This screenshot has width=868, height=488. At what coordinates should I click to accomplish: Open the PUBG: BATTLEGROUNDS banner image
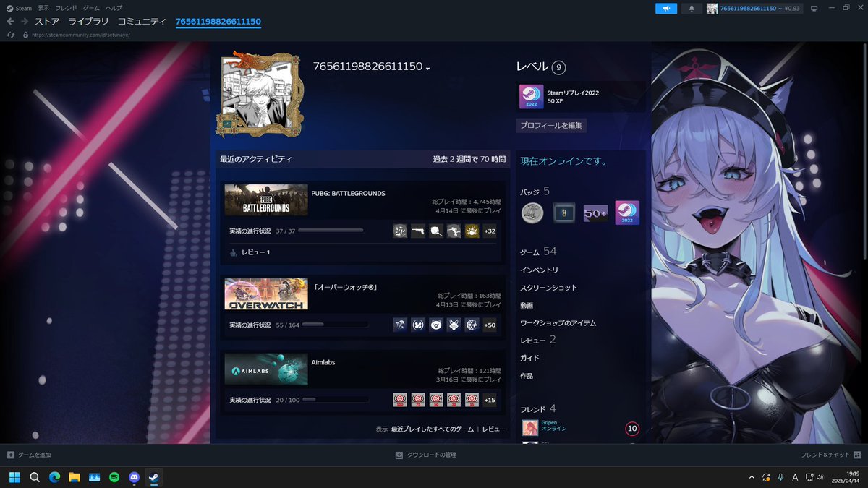coord(266,200)
